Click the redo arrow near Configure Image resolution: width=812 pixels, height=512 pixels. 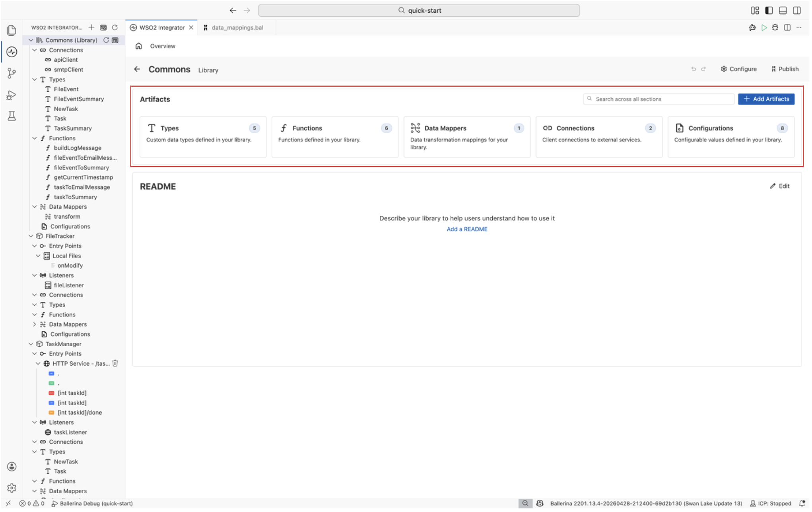(x=703, y=69)
